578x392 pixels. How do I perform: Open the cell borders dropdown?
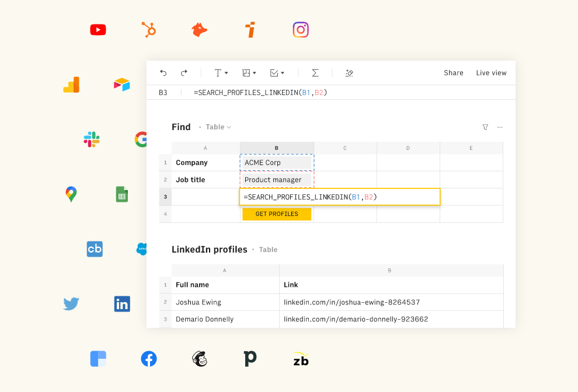tap(249, 73)
